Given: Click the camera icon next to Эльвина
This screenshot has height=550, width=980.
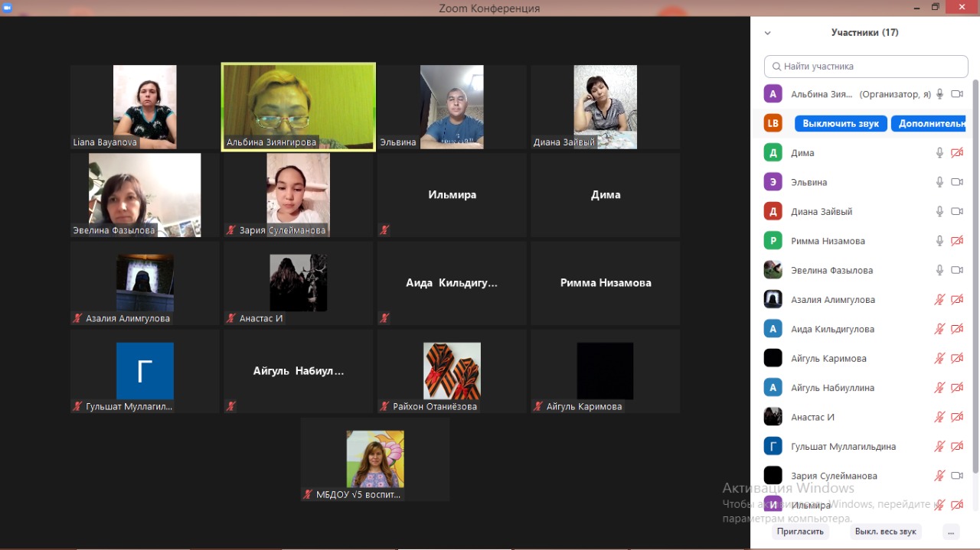Looking at the screenshot, I should pyautogui.click(x=956, y=182).
